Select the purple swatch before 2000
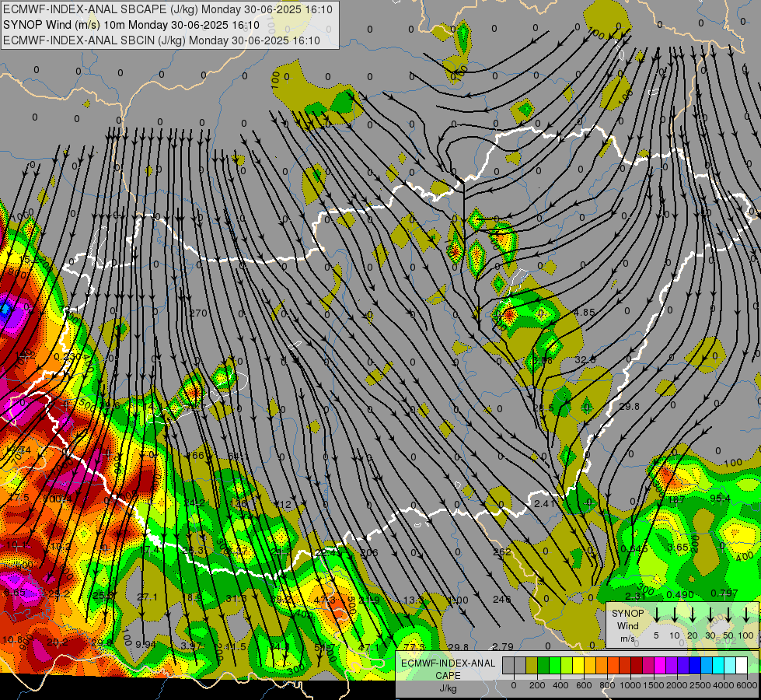Screen dimensions: 761x700 pyautogui.click(x=672, y=665)
